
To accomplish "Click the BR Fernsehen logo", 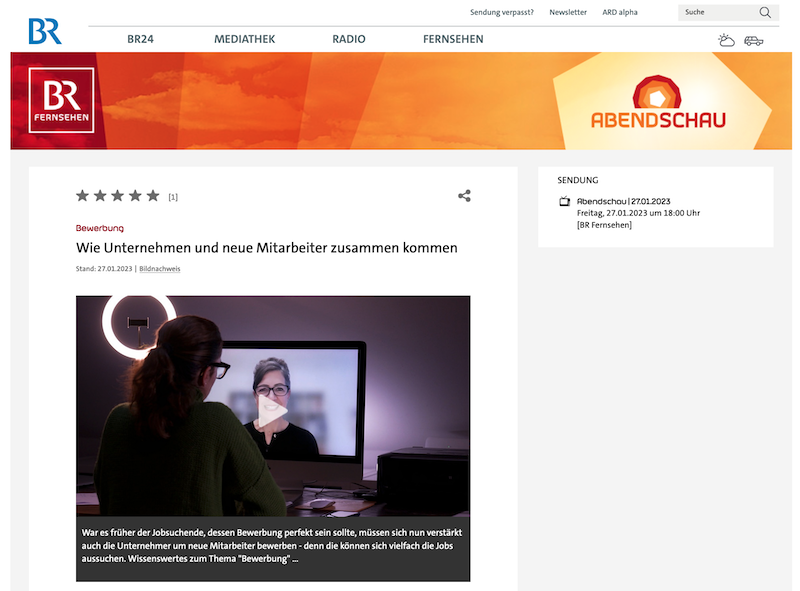I will tap(62, 100).
